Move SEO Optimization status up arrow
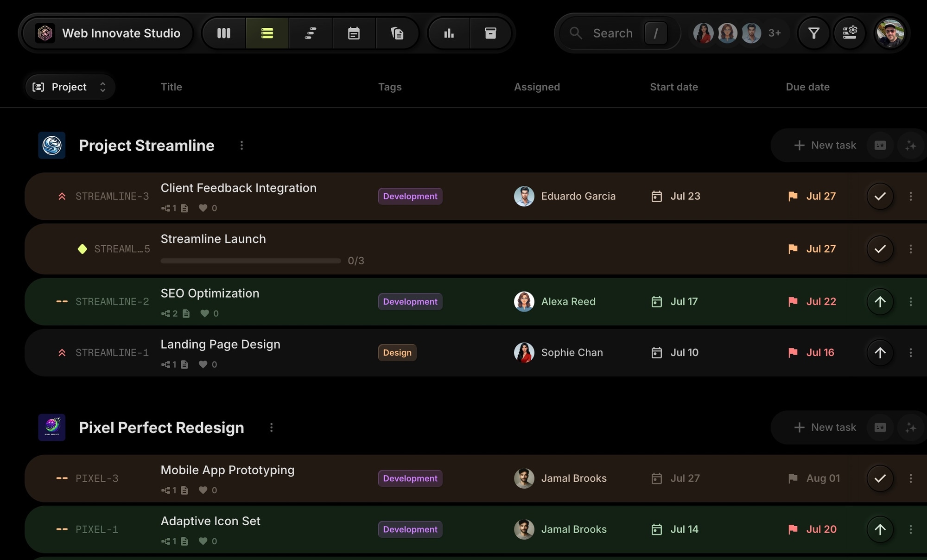Image resolution: width=927 pixels, height=560 pixels. pyautogui.click(x=880, y=301)
